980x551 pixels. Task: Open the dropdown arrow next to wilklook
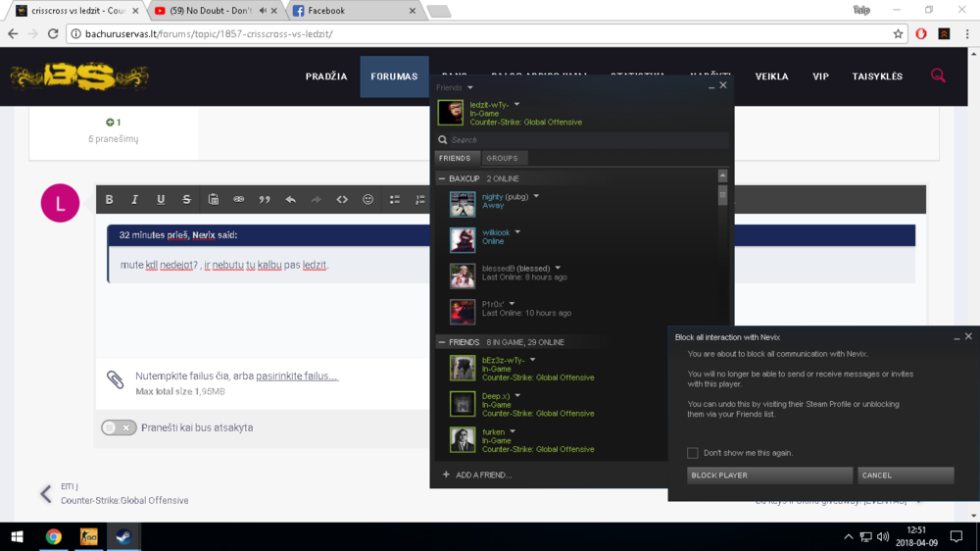[x=517, y=232]
